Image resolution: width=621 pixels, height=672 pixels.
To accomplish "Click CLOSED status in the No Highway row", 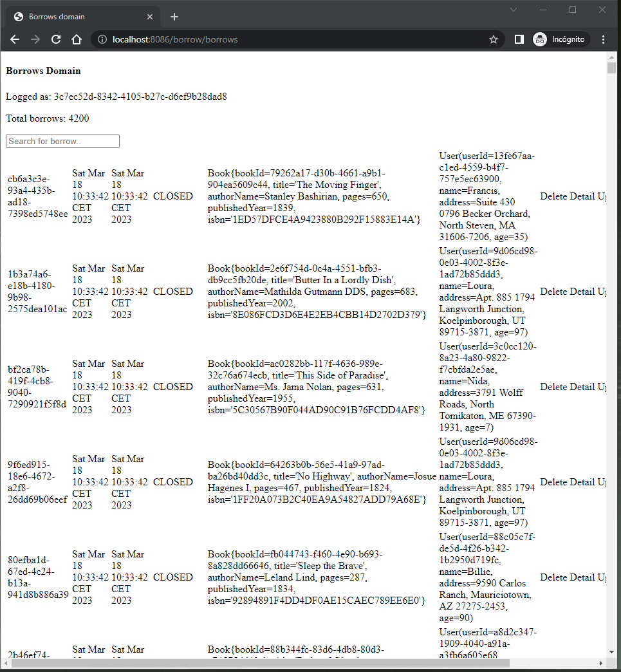I will coord(172,482).
